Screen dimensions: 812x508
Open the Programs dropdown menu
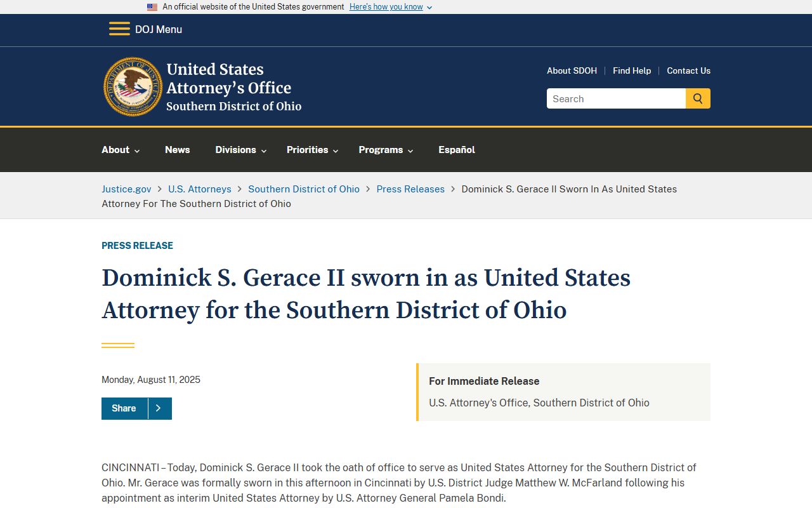tap(386, 150)
